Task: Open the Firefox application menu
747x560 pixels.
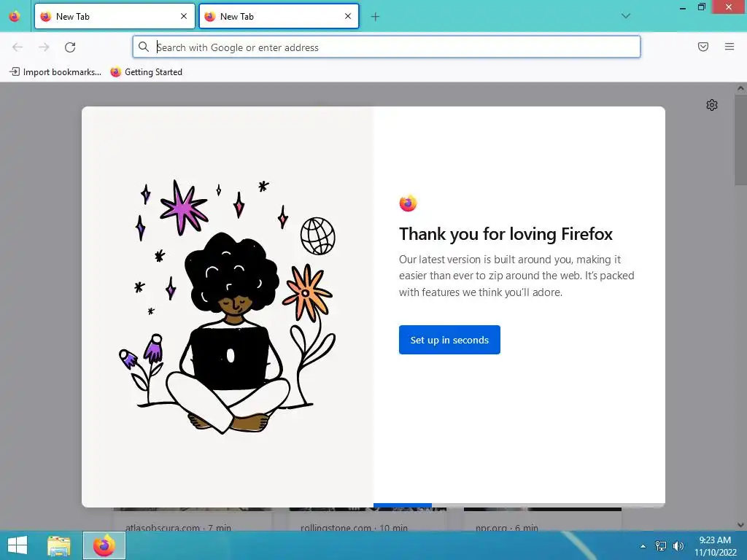Action: 729,47
